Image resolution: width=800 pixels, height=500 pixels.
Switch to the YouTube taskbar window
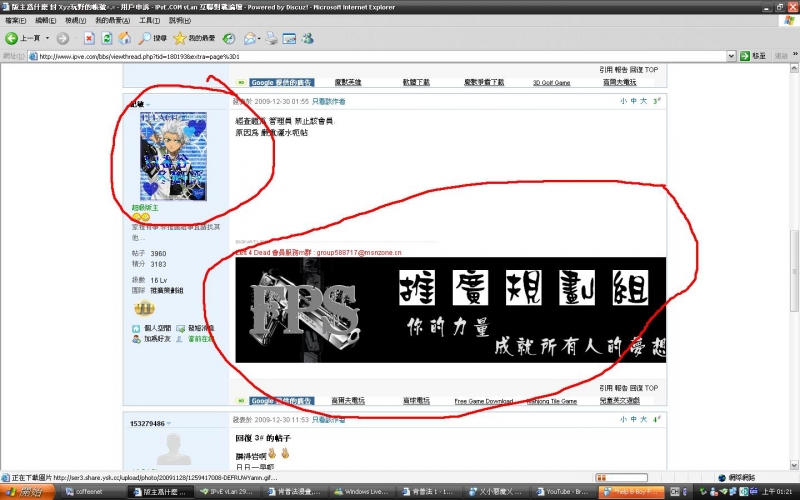(x=564, y=492)
